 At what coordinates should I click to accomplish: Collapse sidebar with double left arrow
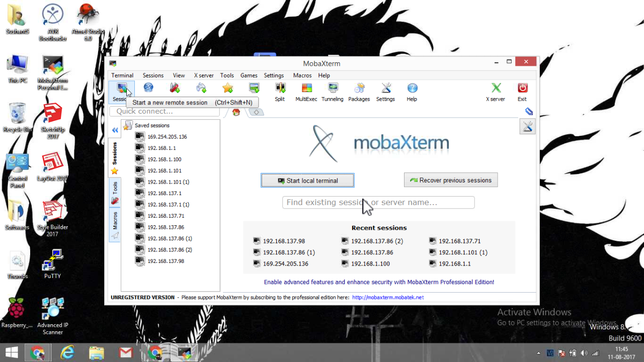tap(115, 130)
